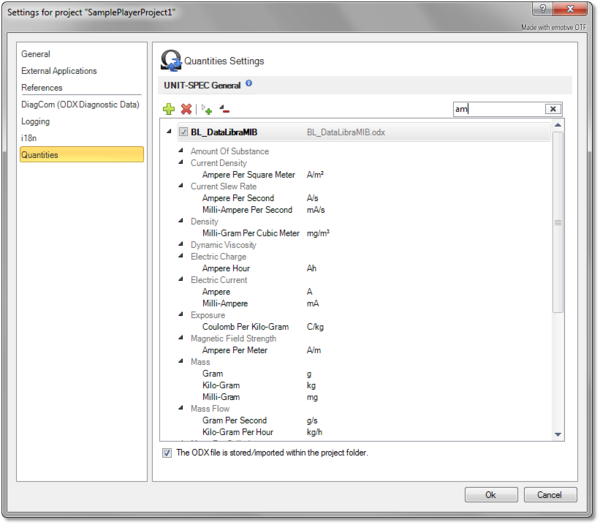Collapse the BL_DataLibraMIB root node
The width and height of the screenshot is (600, 525).
click(x=169, y=132)
